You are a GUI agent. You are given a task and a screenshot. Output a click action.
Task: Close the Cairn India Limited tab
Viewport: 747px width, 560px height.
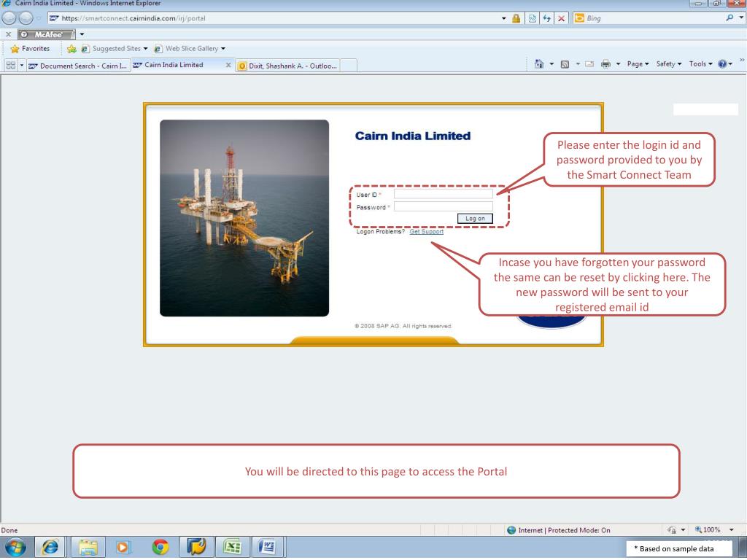[x=228, y=65]
